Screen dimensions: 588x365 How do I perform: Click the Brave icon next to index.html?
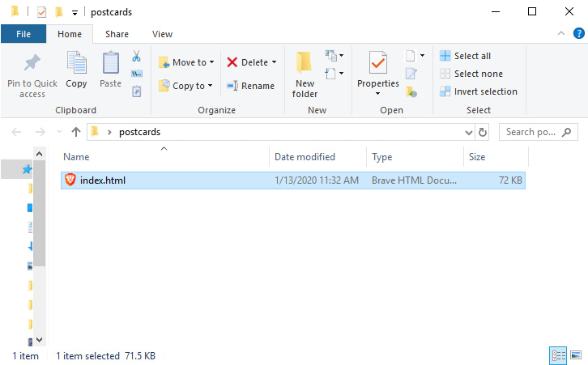coord(70,180)
